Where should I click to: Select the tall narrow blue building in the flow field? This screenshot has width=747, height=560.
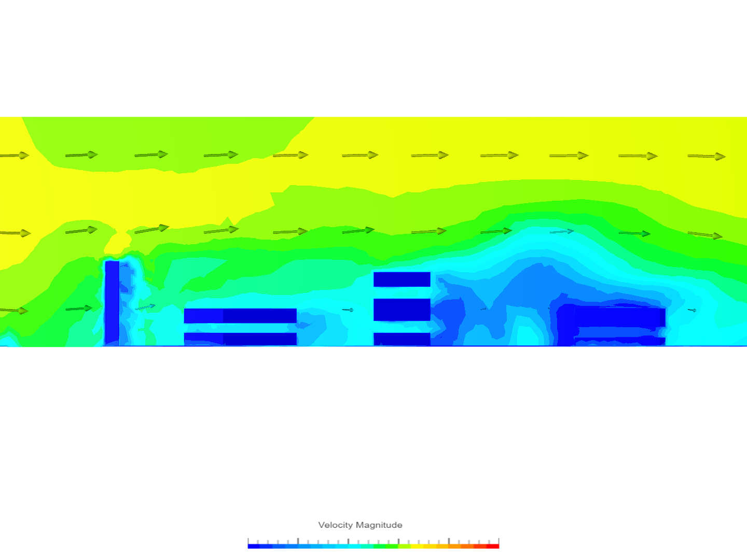pyautogui.click(x=112, y=303)
